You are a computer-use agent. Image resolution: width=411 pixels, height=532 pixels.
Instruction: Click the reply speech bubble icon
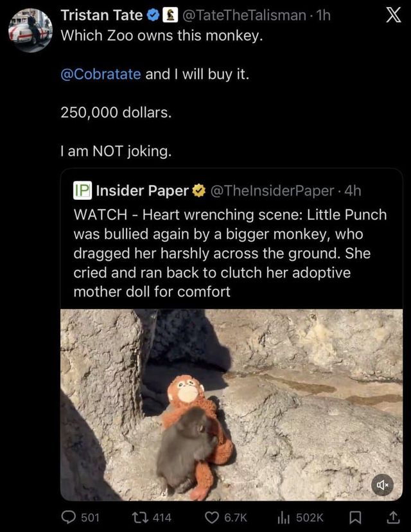[67, 517]
